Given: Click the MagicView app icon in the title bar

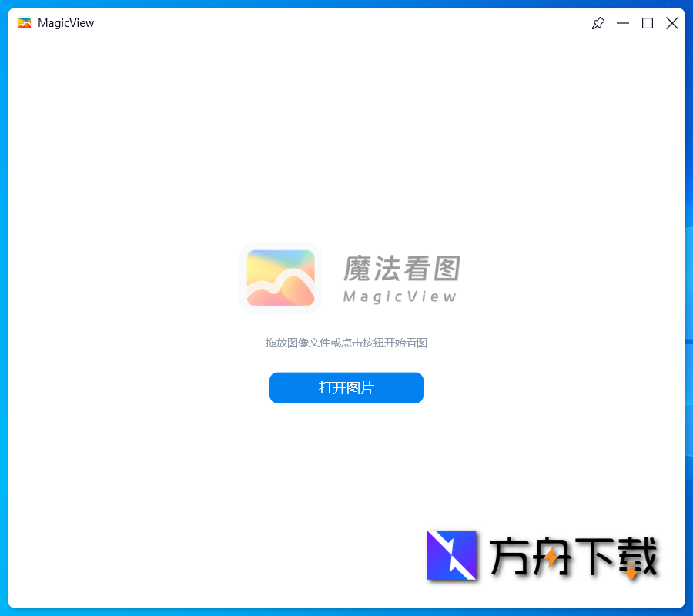Looking at the screenshot, I should click(x=25, y=23).
